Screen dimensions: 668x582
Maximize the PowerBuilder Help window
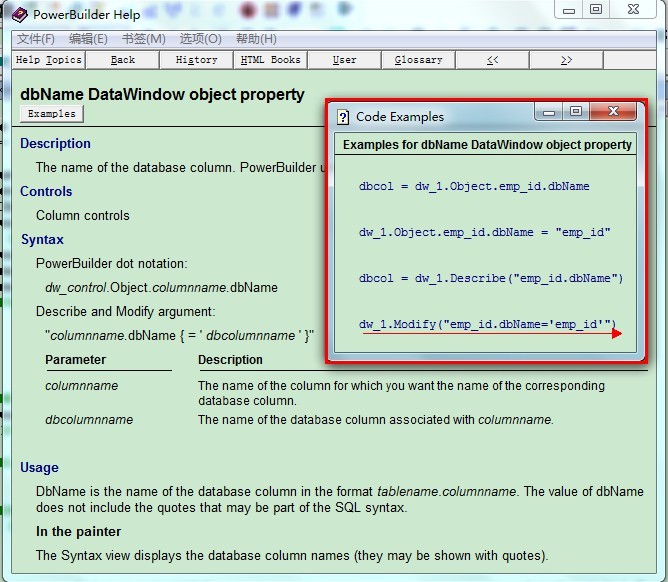(x=596, y=9)
